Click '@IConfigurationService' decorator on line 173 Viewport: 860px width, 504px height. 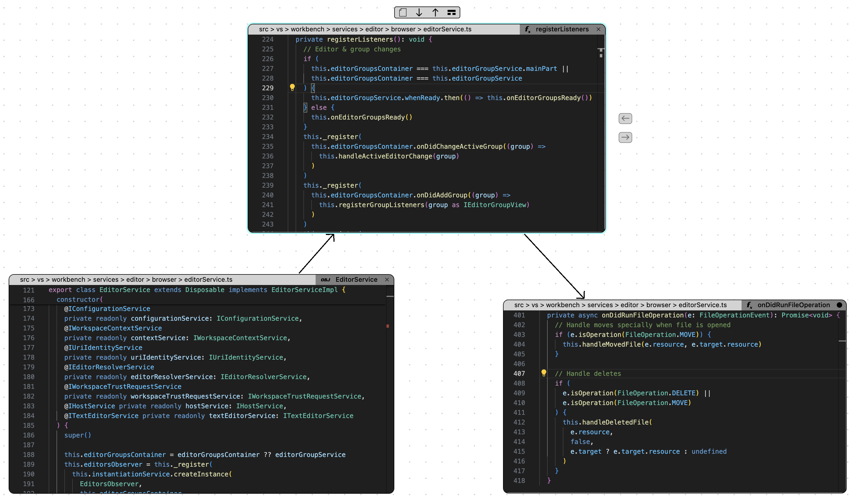click(x=107, y=309)
